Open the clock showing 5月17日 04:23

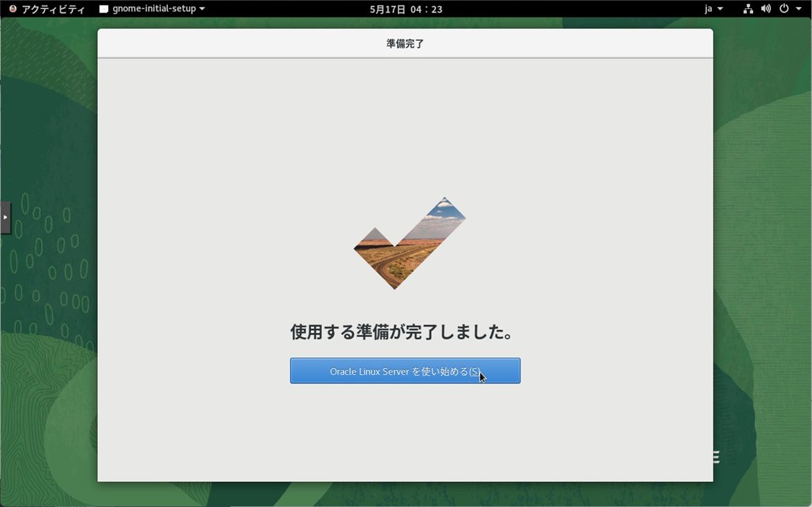406,9
